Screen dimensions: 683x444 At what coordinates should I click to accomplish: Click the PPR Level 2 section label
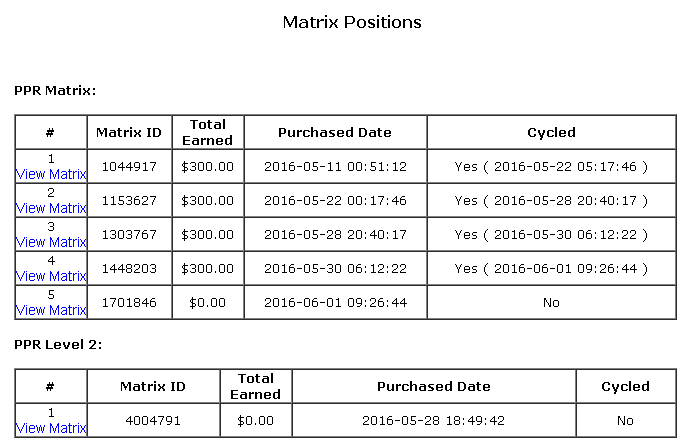click(x=58, y=345)
